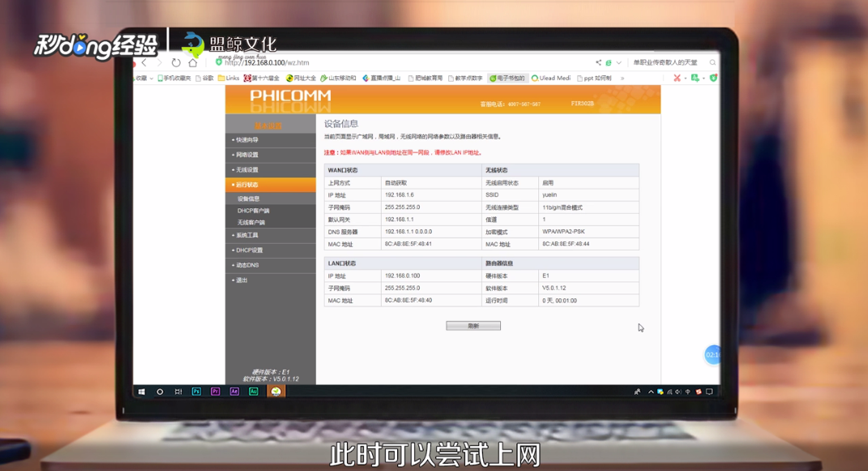868x471 pixels.
Task: Click the search magnifier icon
Action: click(712, 62)
